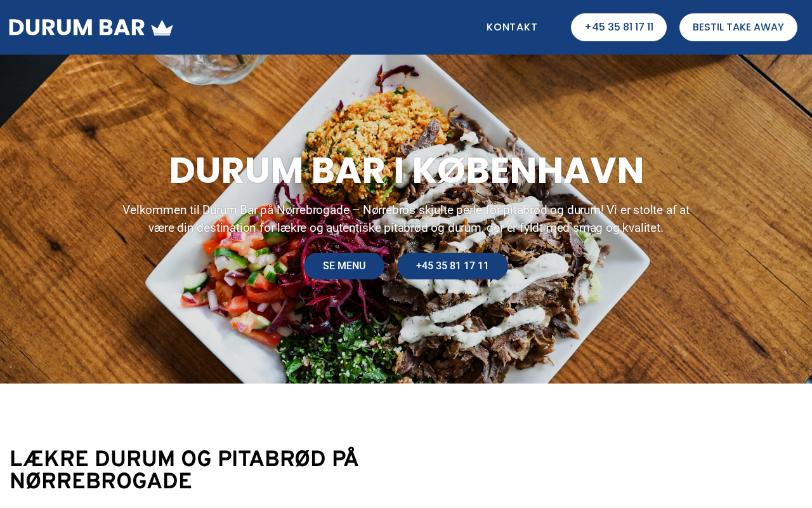This screenshot has height=508, width=812.
Task: Click the crown icon in the logo
Action: pos(162,28)
